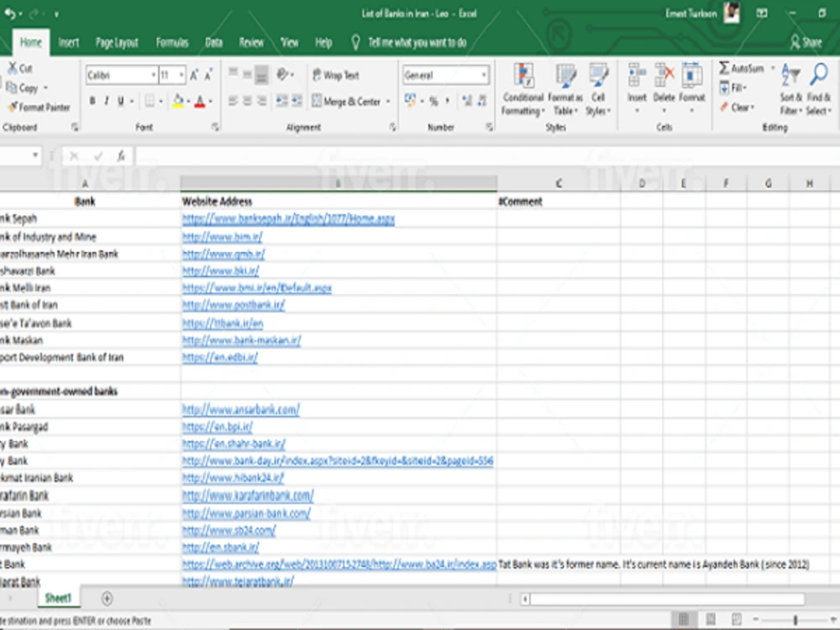Open the View tab
840x630 pixels.
tap(289, 42)
